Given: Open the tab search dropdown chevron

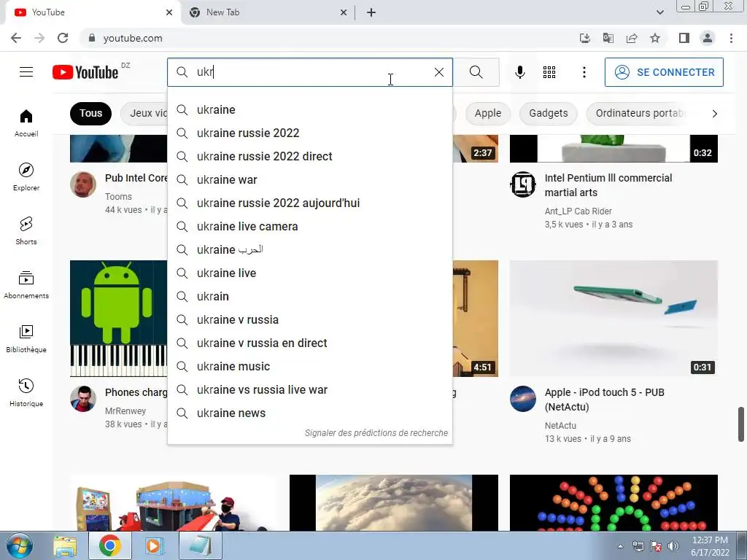Looking at the screenshot, I should pos(659,12).
